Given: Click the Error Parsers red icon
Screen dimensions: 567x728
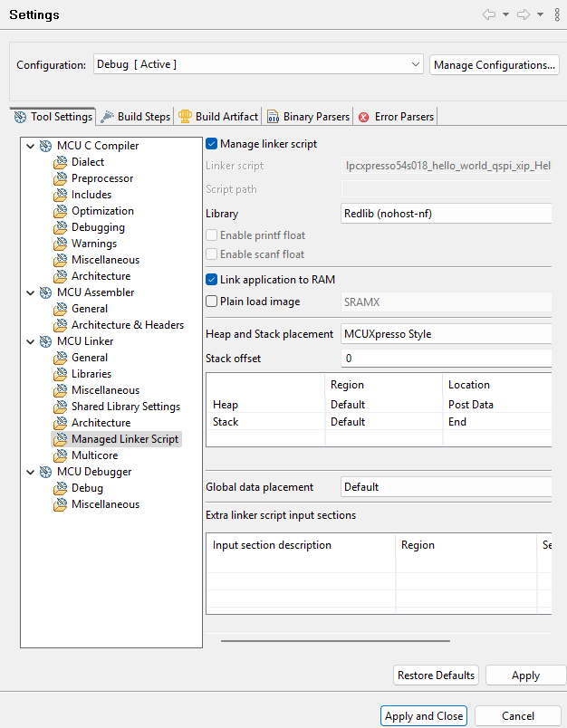Looking at the screenshot, I should pos(363,117).
